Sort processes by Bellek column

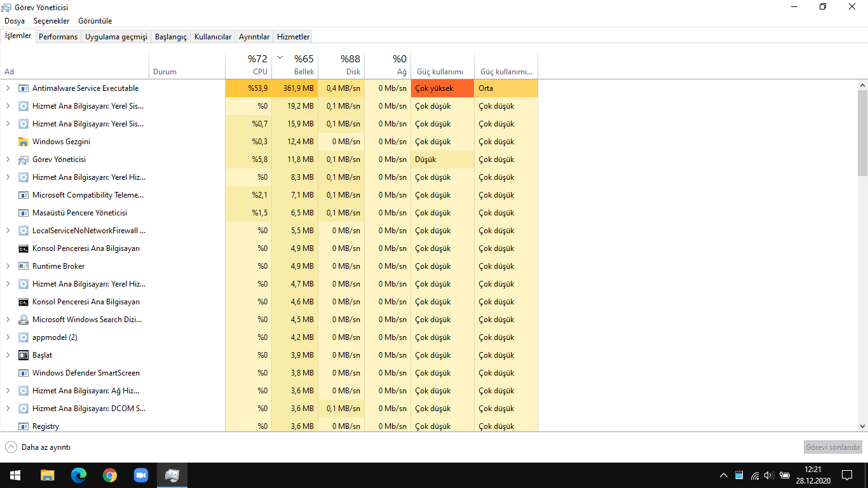tap(295, 65)
